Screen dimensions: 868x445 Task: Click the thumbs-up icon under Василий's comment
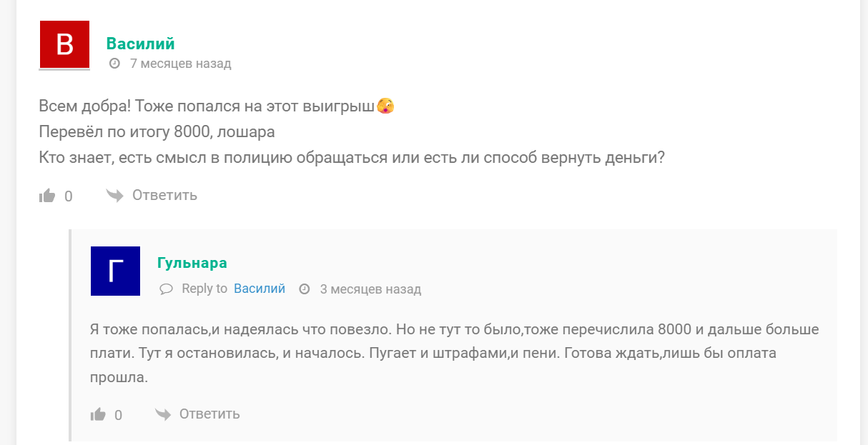pos(48,195)
